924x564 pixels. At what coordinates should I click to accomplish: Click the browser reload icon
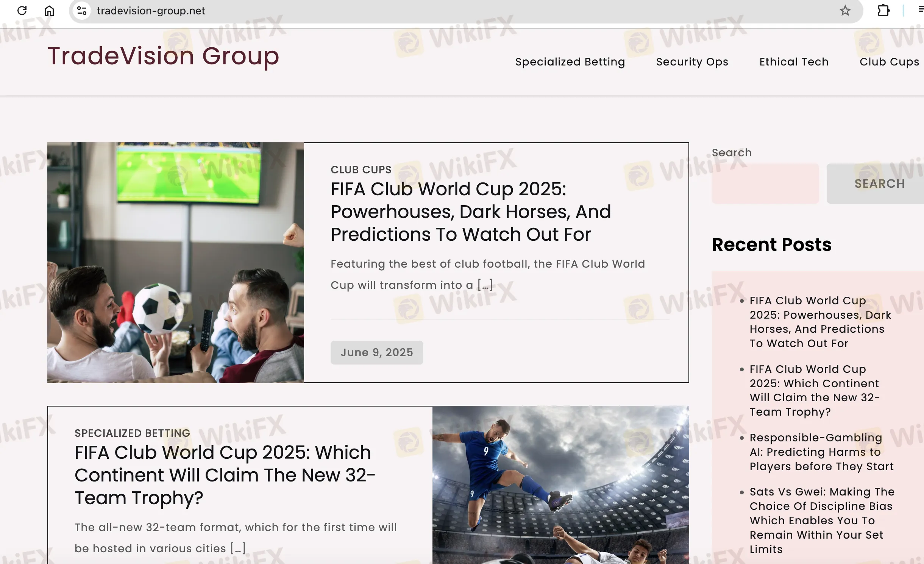point(22,11)
